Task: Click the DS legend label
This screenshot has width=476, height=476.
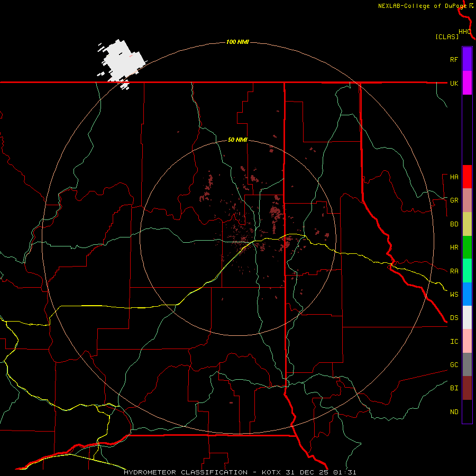Action: (x=454, y=318)
